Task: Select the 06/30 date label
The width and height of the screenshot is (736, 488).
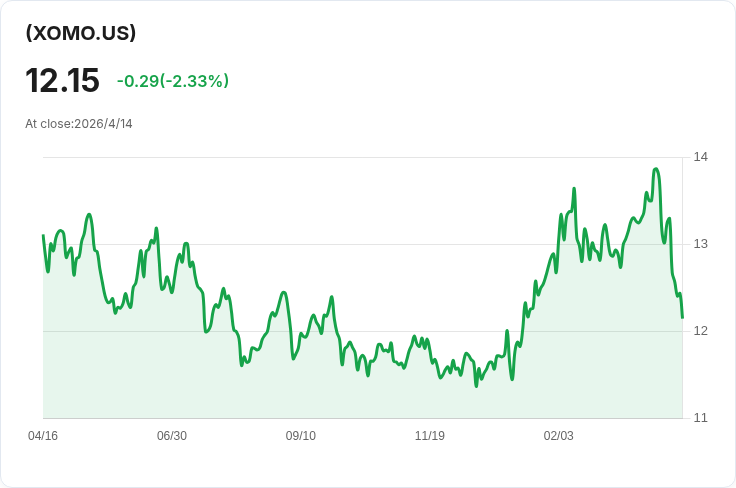Action: click(x=172, y=436)
